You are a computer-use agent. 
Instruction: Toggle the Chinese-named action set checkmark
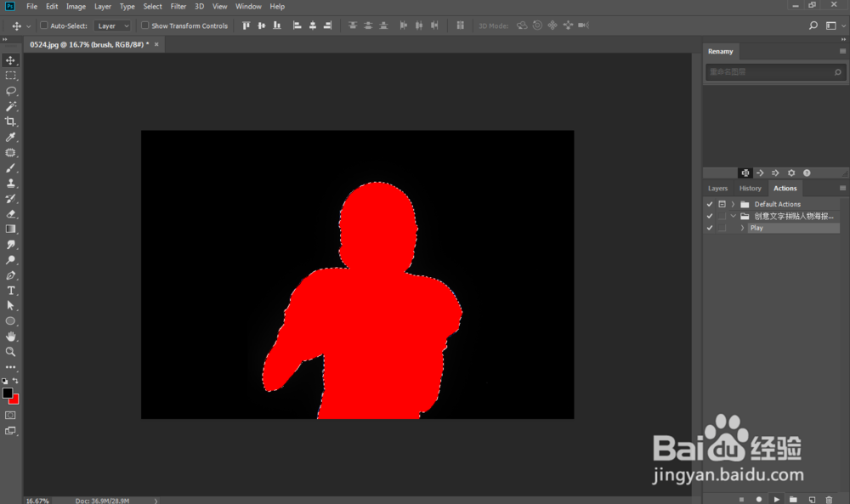710,216
